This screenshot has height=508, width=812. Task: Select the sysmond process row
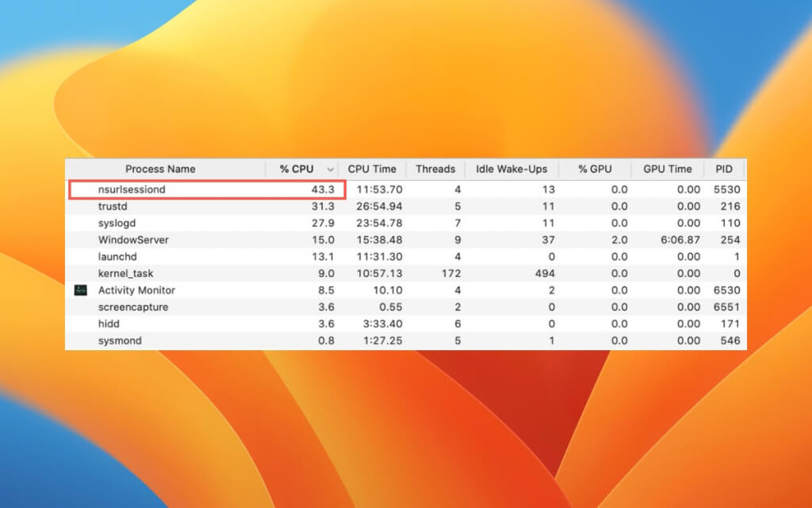(405, 341)
